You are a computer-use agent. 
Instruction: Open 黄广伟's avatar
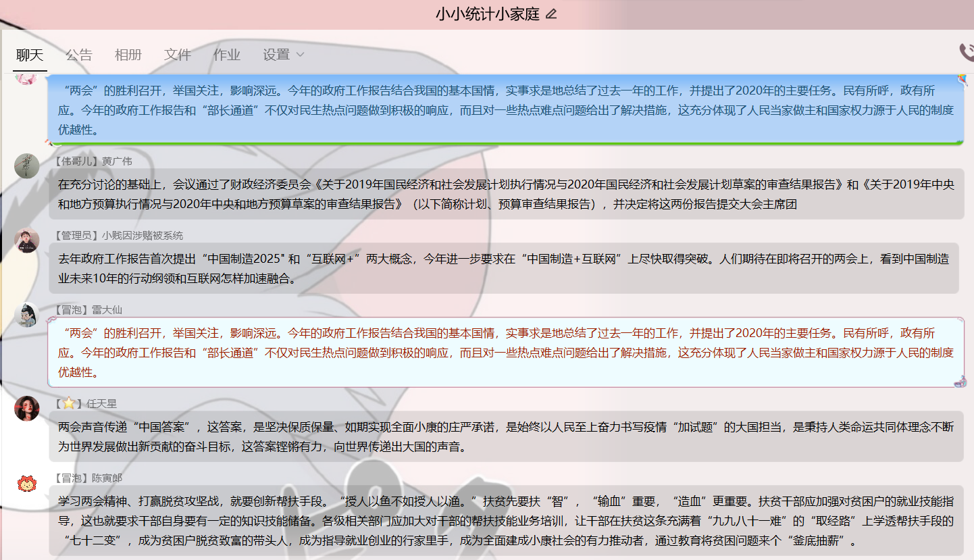tap(27, 166)
